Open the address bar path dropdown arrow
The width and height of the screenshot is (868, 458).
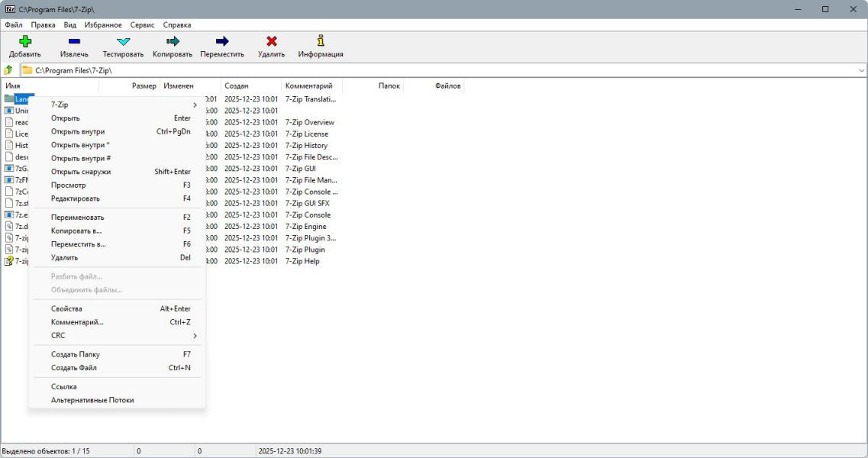861,70
